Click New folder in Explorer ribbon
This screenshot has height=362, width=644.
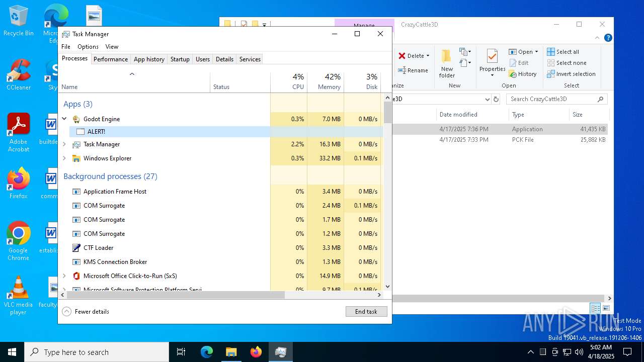[x=447, y=64]
